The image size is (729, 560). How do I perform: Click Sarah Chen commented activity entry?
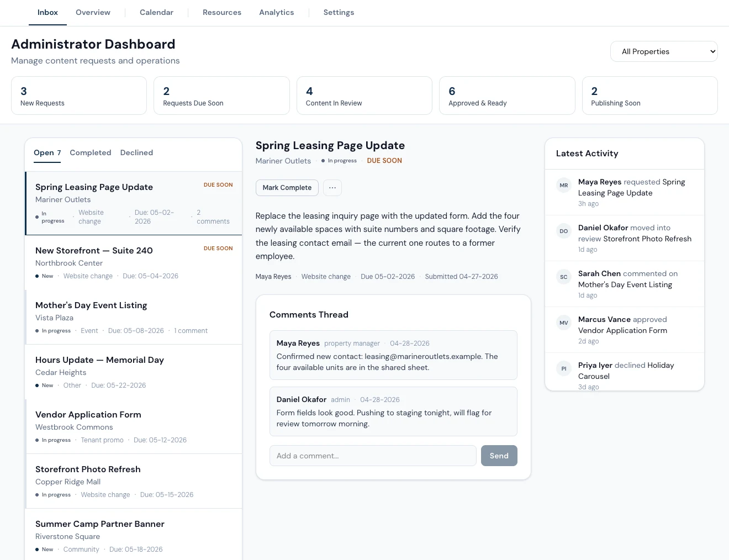pyautogui.click(x=625, y=284)
